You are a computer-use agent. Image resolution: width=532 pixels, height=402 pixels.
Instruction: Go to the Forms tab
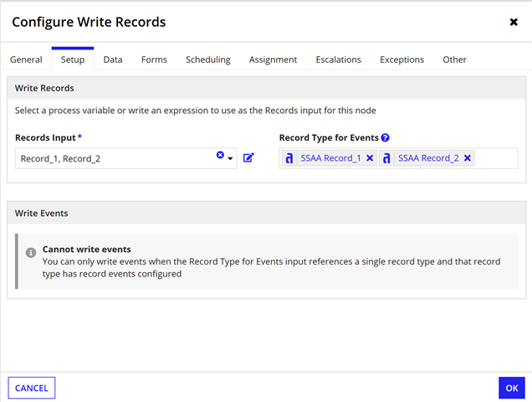pyautogui.click(x=154, y=59)
